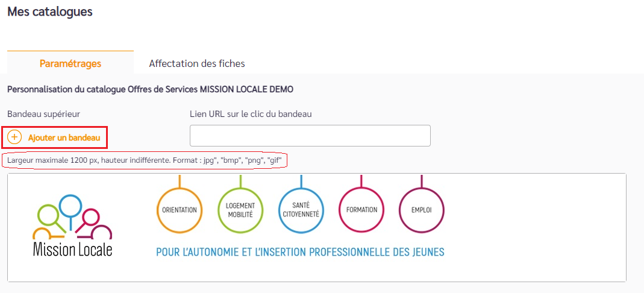Select the blue SANTÉ CITOYENNETÉ circle icon
This screenshot has width=644, height=293.
(x=301, y=210)
